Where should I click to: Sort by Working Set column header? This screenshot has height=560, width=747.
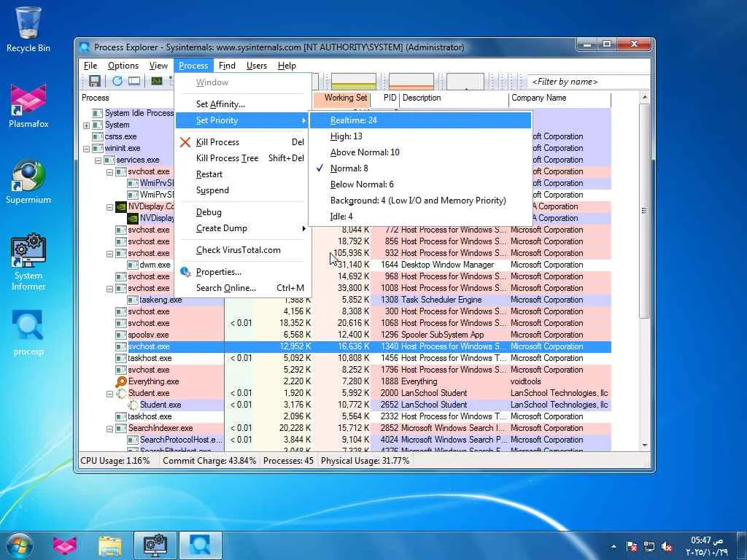click(342, 98)
